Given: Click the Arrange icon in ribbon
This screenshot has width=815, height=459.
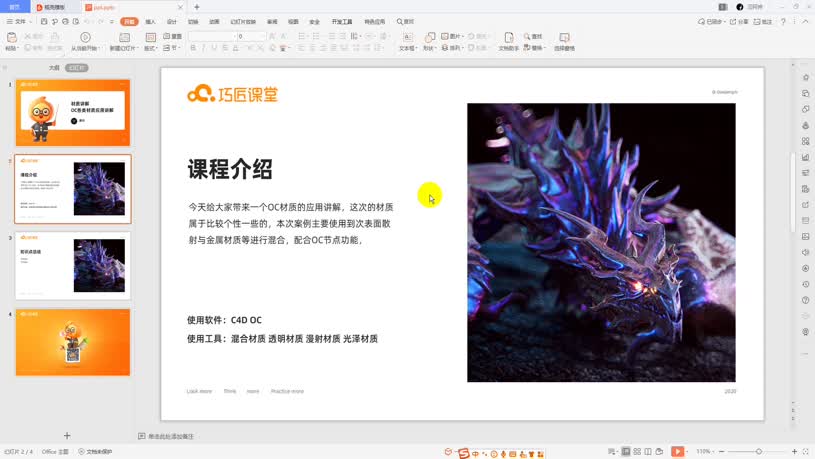Looking at the screenshot, I should pyautogui.click(x=445, y=48).
